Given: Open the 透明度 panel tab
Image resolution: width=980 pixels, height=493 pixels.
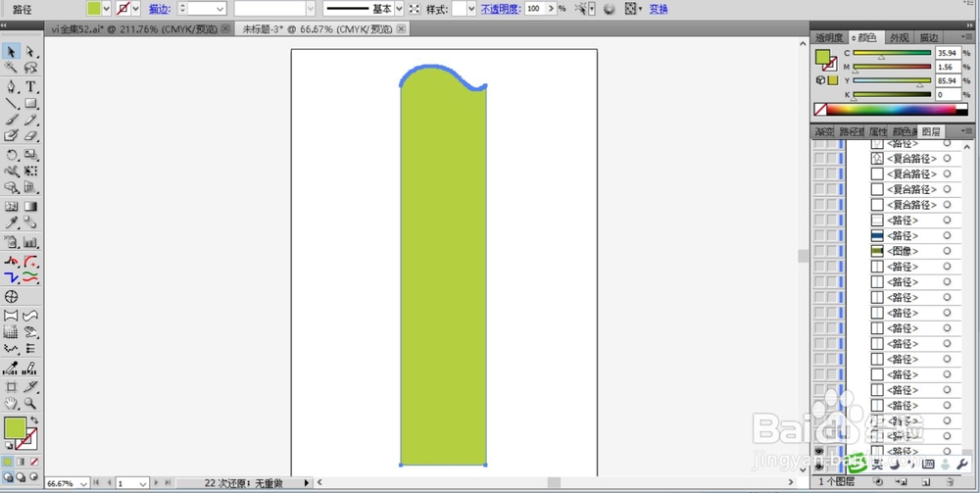Looking at the screenshot, I should [x=829, y=37].
